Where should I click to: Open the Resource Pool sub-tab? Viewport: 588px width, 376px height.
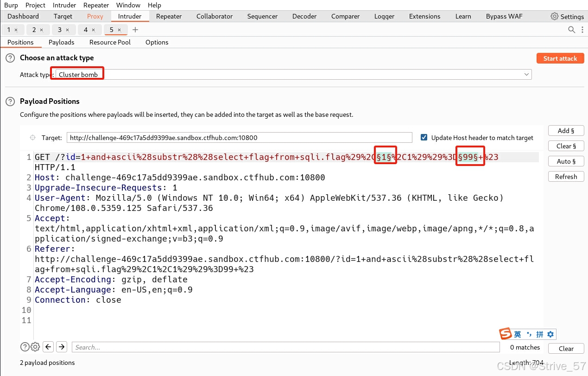pos(110,42)
